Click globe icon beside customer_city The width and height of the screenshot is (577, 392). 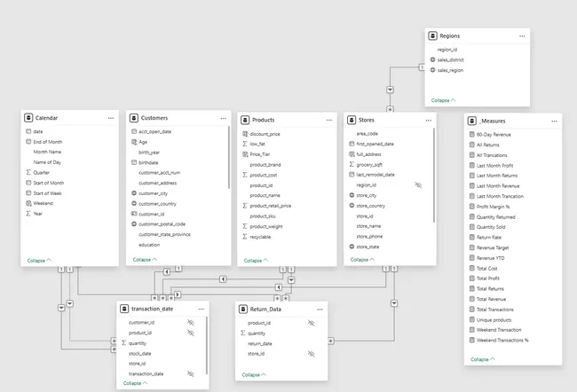pos(134,193)
